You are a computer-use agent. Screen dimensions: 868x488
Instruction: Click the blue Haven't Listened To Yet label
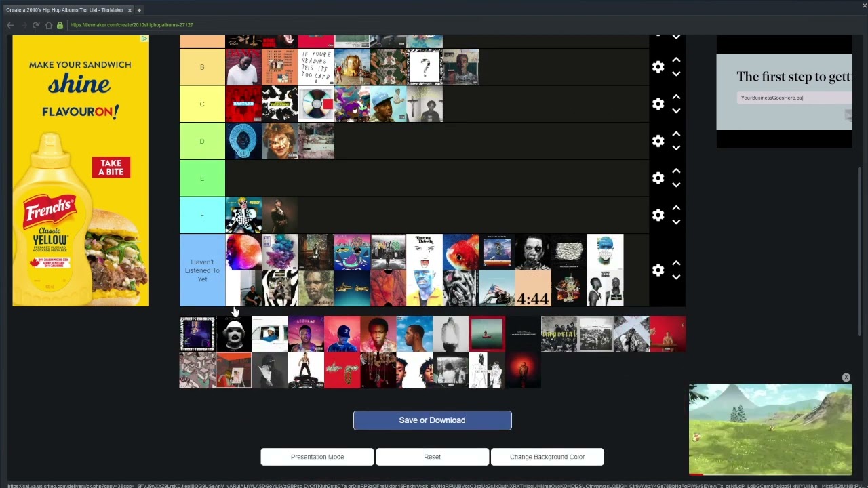[202, 270]
